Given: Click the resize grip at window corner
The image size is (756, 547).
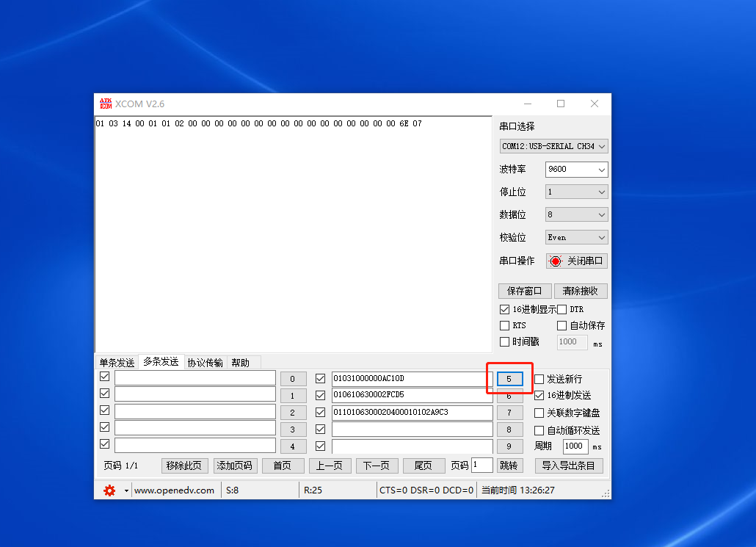Looking at the screenshot, I should (606, 494).
